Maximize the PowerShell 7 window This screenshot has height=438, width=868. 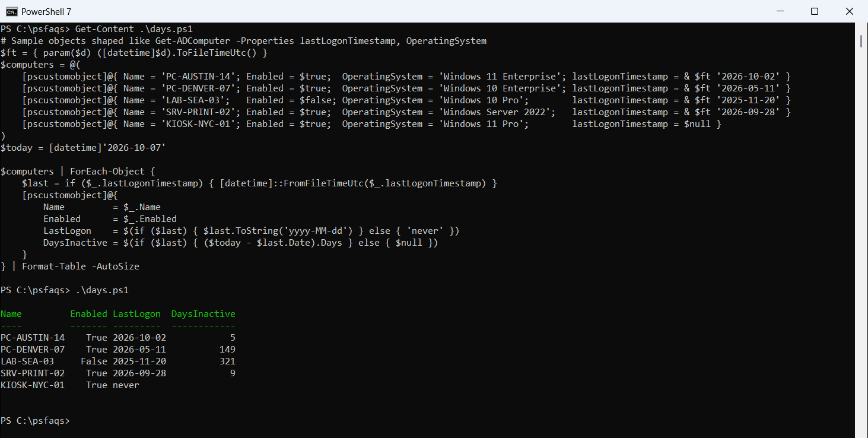(815, 11)
